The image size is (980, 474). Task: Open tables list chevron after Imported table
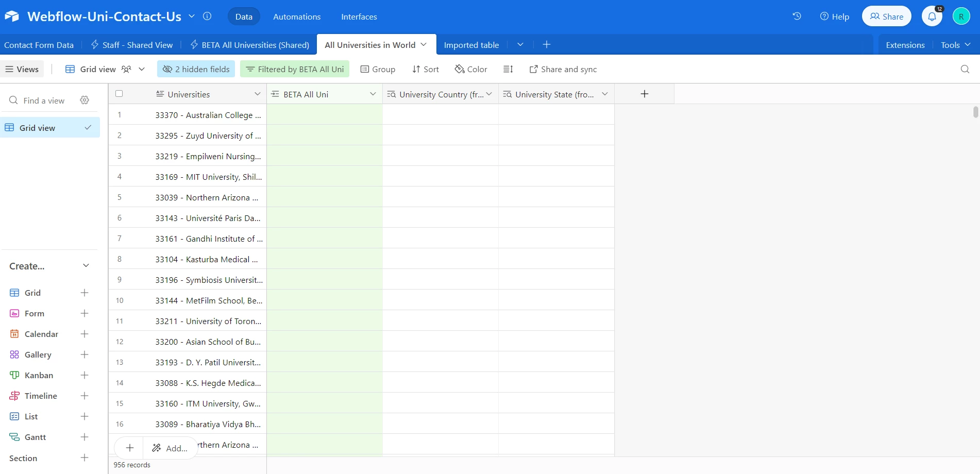pos(520,44)
